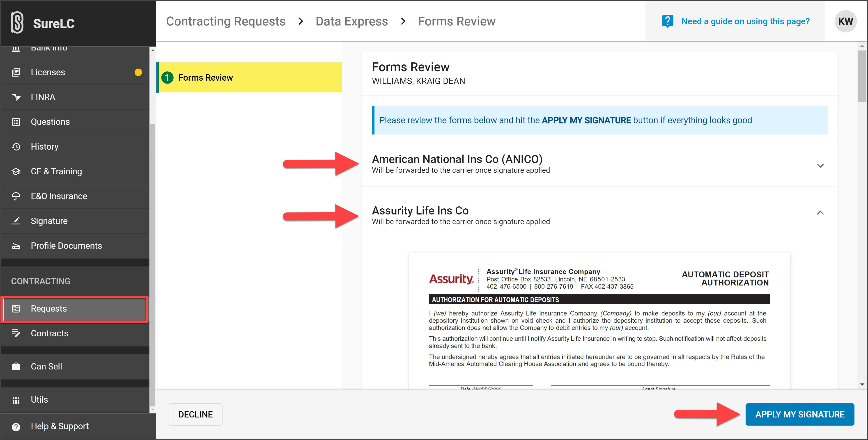
Task: Click the Assurity Life Ins Co heading
Action: (x=420, y=211)
